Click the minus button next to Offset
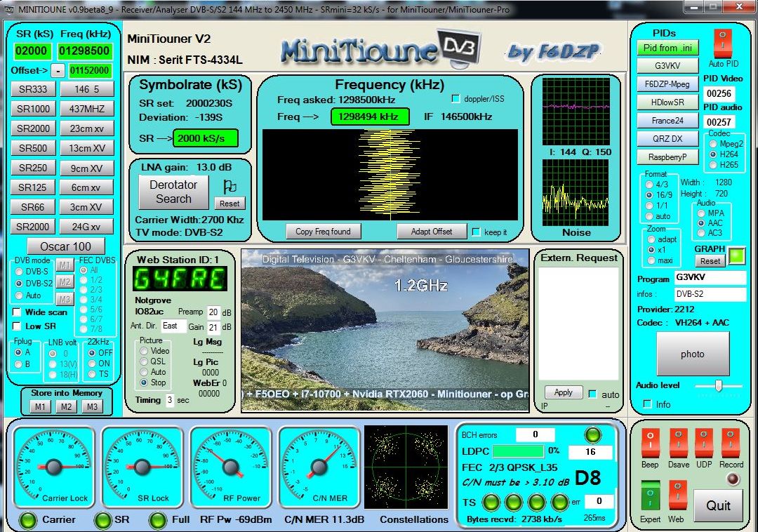Image resolution: width=758 pixels, height=532 pixels. coord(58,71)
